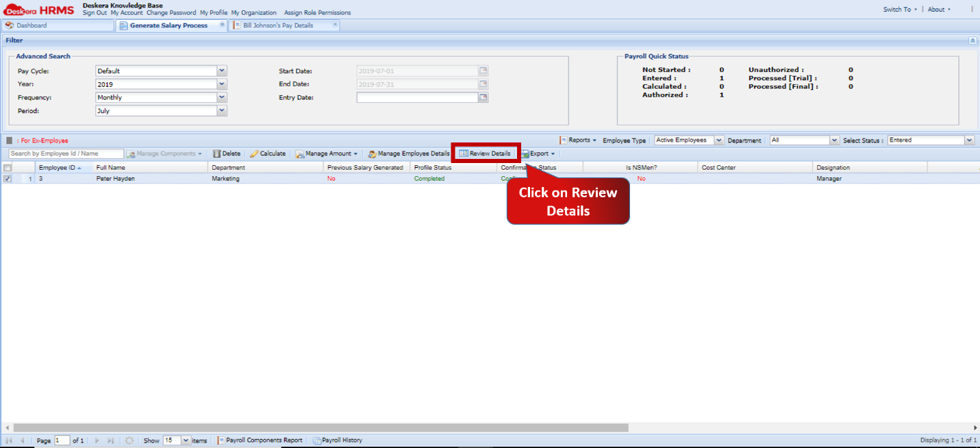The image size is (980, 448).
Task: Open the Pay Cycle dropdown
Action: coord(221,71)
